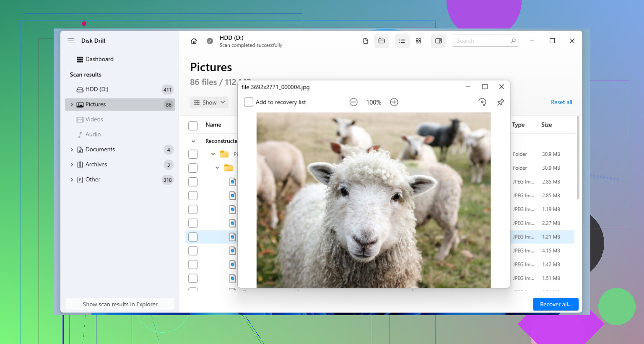Zoom out the preview with the minus icon

(x=353, y=102)
